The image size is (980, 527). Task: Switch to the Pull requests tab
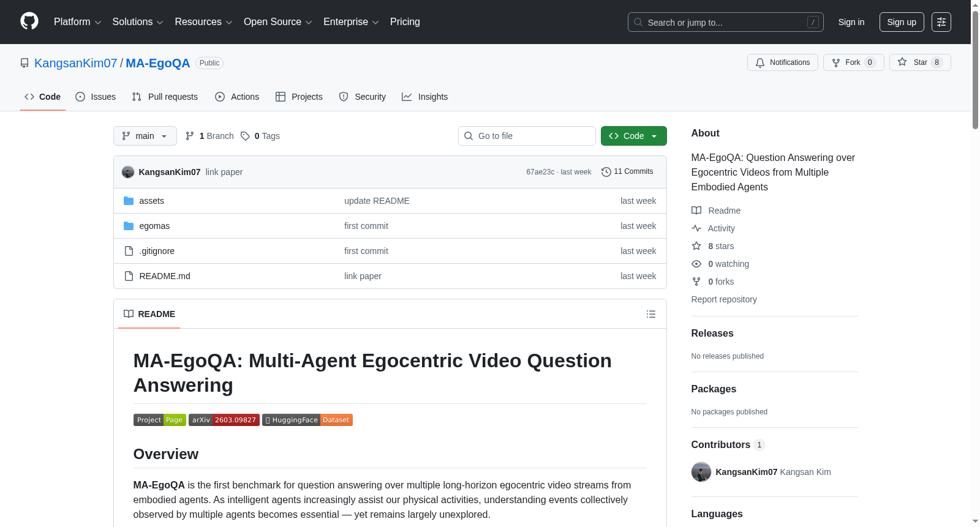click(x=165, y=97)
